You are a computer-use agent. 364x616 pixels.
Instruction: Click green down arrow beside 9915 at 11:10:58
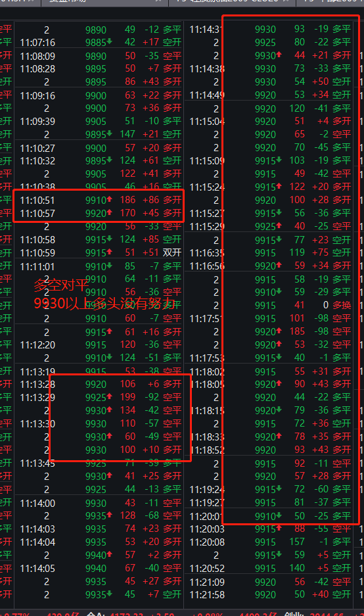coord(110,239)
